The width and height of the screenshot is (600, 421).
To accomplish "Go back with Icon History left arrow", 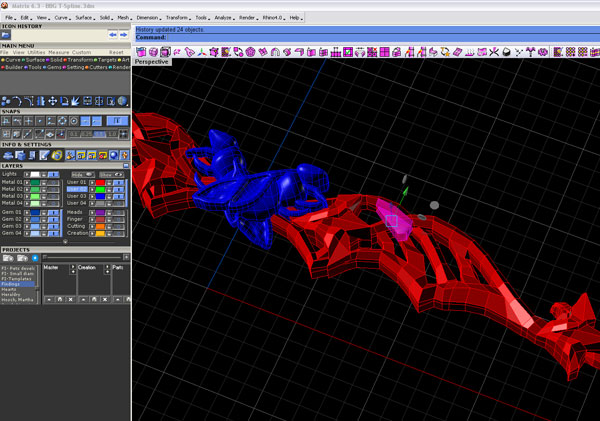I will (113, 35).
